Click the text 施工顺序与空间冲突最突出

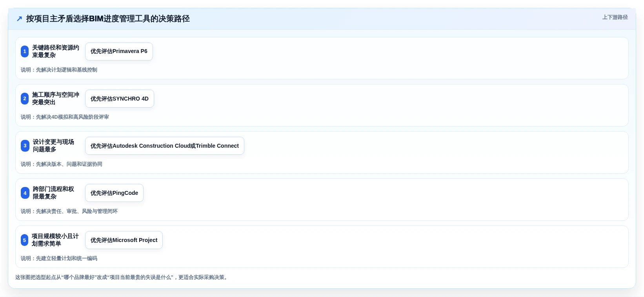tap(56, 99)
